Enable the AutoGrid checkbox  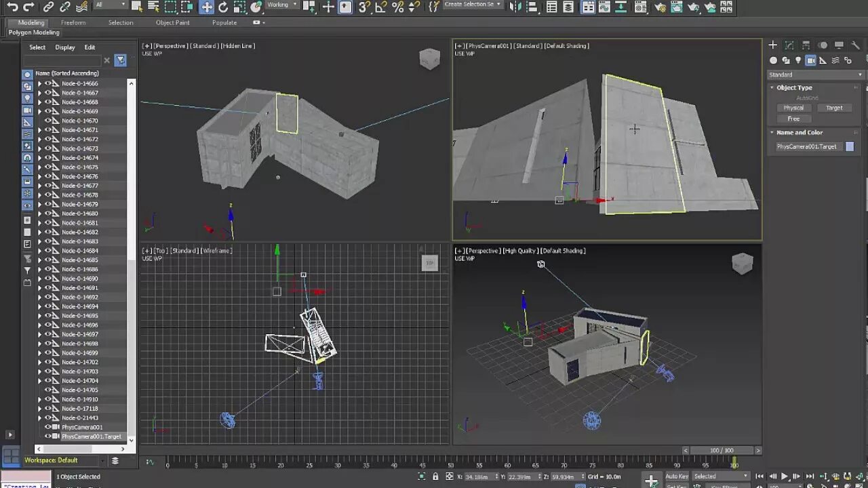pyautogui.click(x=808, y=98)
